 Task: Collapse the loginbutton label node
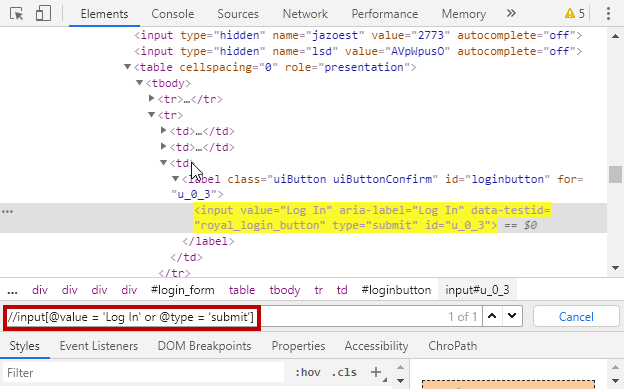pos(176,179)
